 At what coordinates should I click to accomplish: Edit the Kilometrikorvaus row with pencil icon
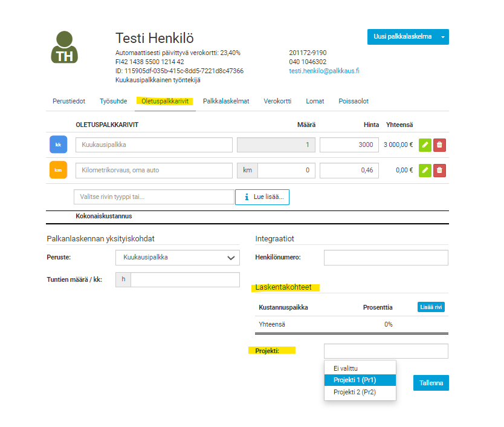[425, 170]
